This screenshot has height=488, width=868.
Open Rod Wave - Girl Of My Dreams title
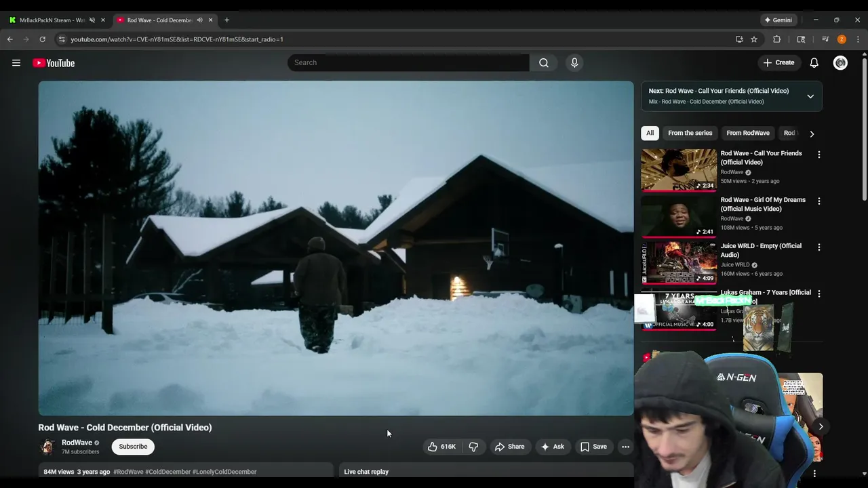point(763,204)
